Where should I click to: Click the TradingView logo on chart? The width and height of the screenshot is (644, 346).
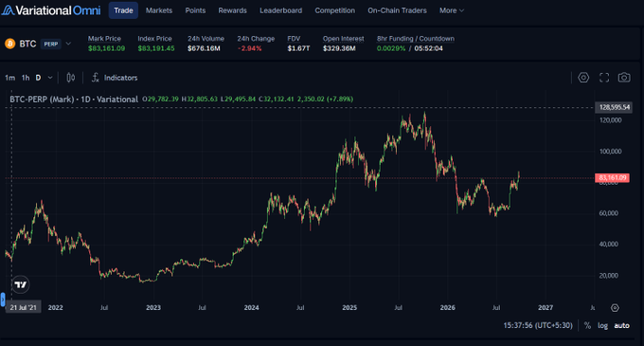pos(21,284)
